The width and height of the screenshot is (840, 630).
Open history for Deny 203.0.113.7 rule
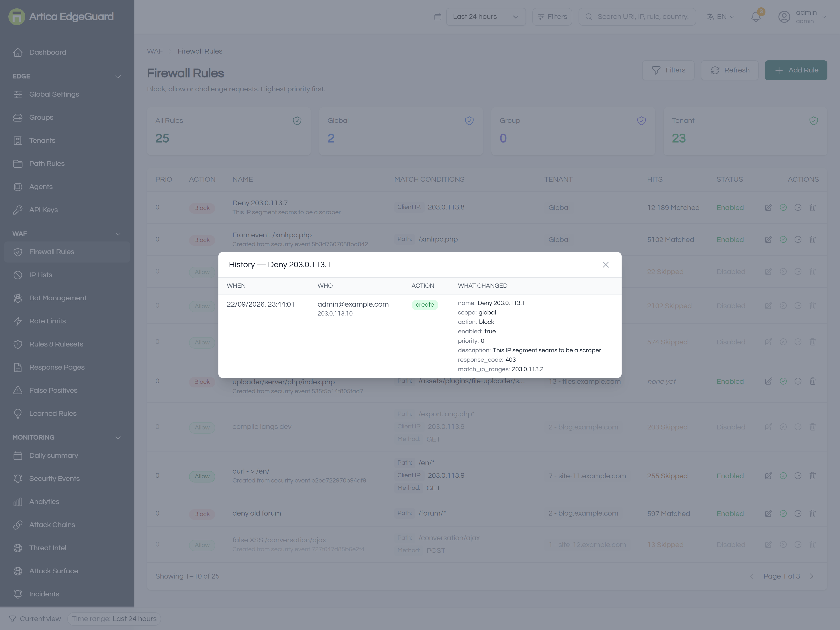(x=798, y=207)
